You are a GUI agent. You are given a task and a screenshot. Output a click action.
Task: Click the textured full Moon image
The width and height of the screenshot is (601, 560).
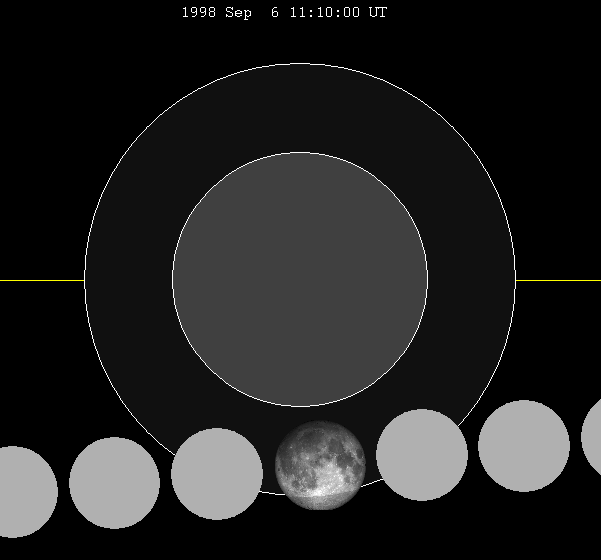click(320, 466)
